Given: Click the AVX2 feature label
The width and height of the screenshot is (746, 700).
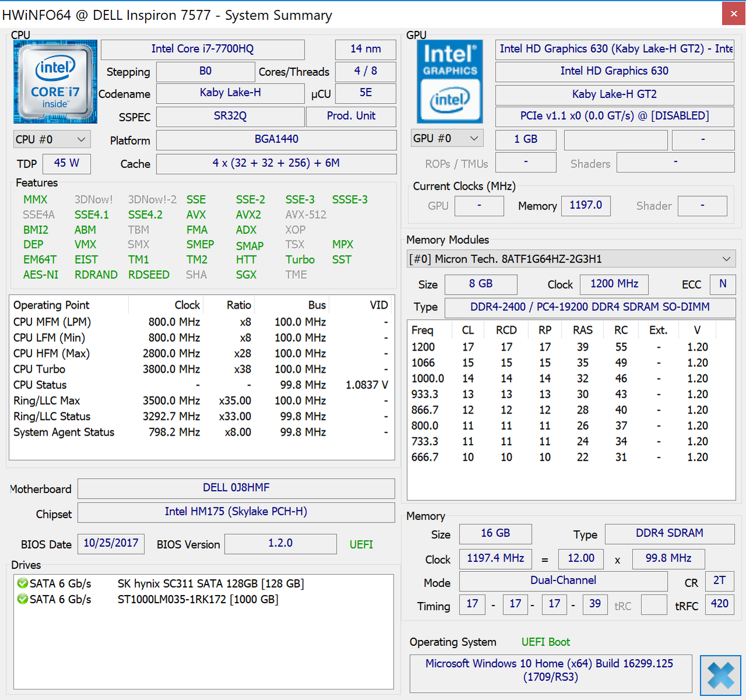Looking at the screenshot, I should tap(248, 215).
